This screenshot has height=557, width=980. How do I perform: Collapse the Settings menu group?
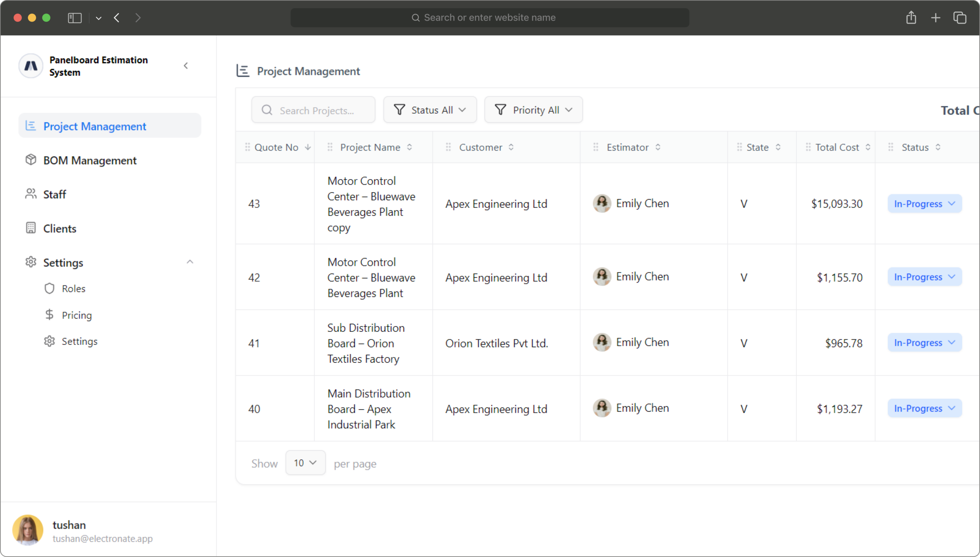tap(190, 262)
